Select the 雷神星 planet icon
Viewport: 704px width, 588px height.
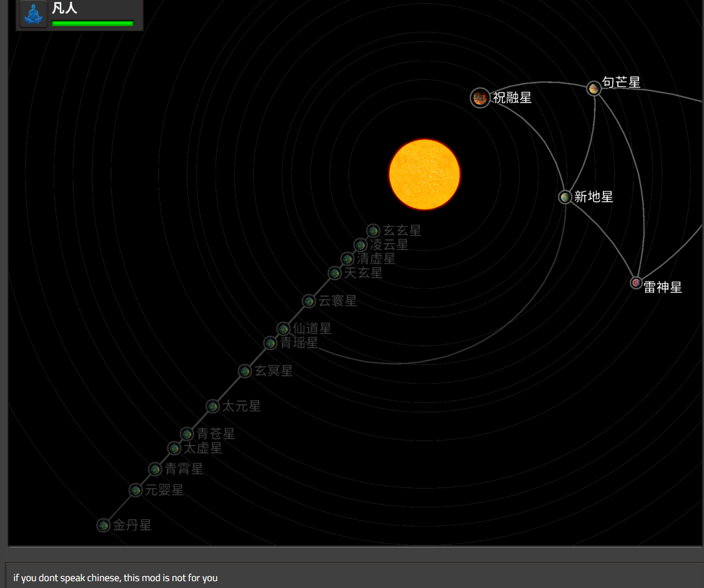pos(636,283)
